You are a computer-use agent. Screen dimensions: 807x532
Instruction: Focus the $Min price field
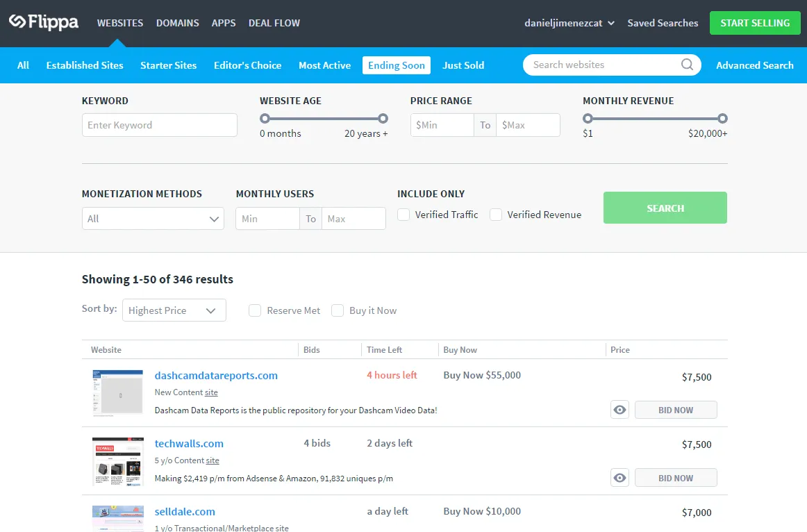442,125
